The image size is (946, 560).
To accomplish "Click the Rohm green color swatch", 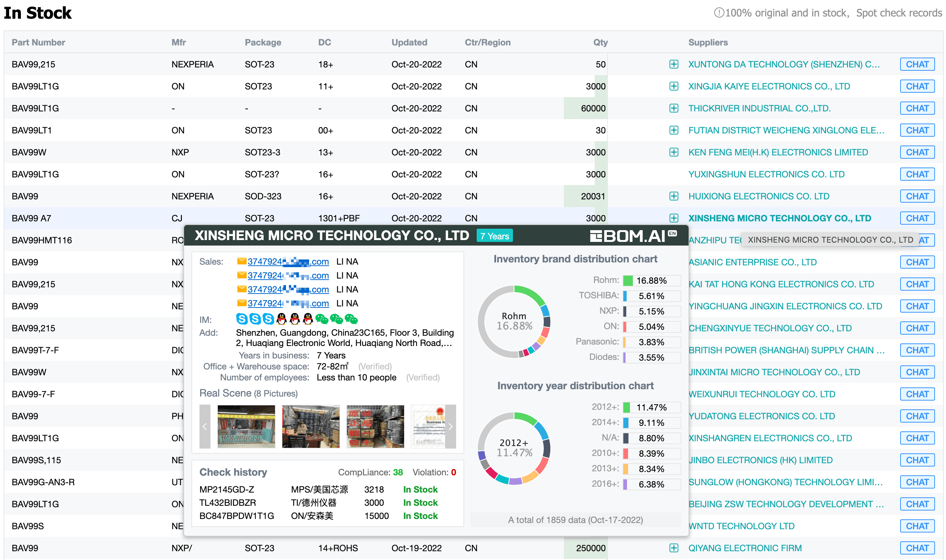I will pyautogui.click(x=628, y=281).
